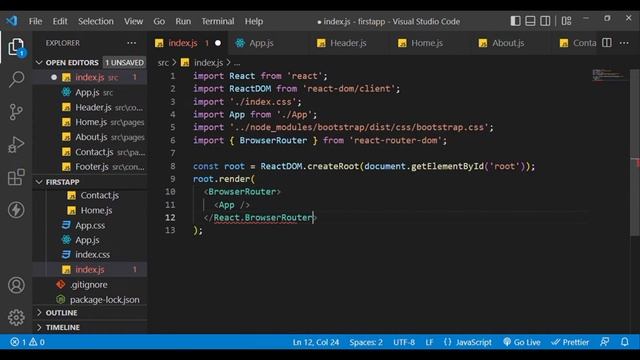Click Ln 12, Col 24 indicator

tap(316, 342)
